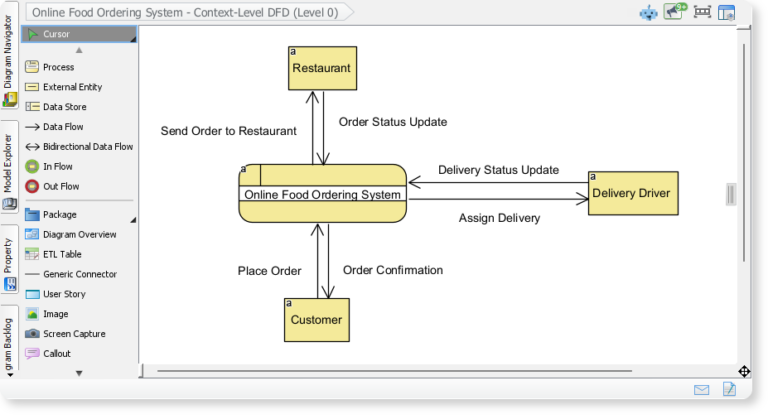Open the chatbot robot icon
This screenshot has width=768, height=419.
point(649,12)
